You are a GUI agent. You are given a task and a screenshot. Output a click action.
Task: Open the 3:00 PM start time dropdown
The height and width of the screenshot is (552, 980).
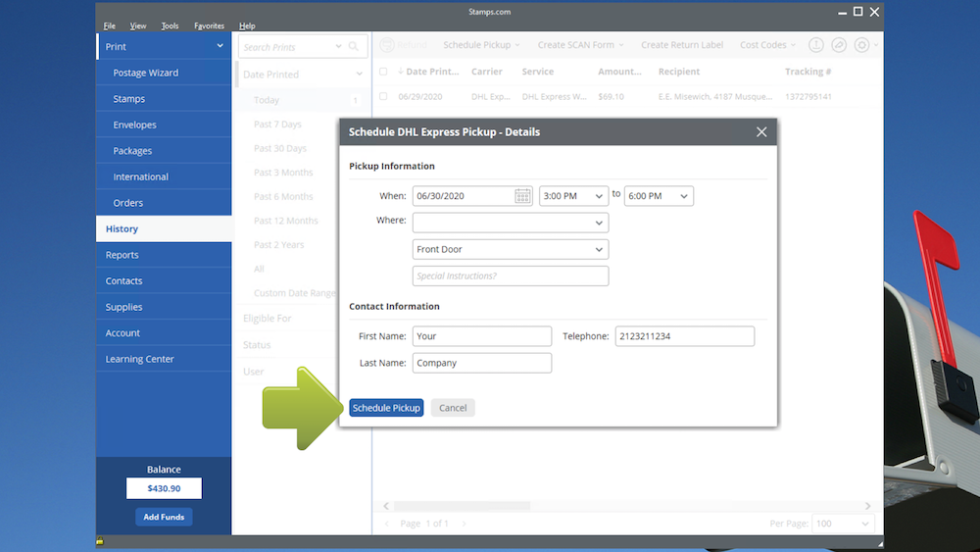coord(573,196)
